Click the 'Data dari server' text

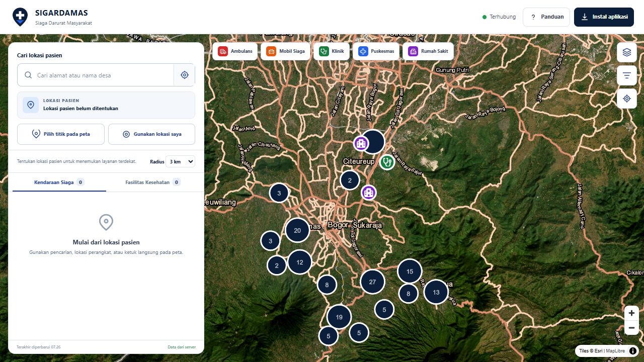[182, 347]
